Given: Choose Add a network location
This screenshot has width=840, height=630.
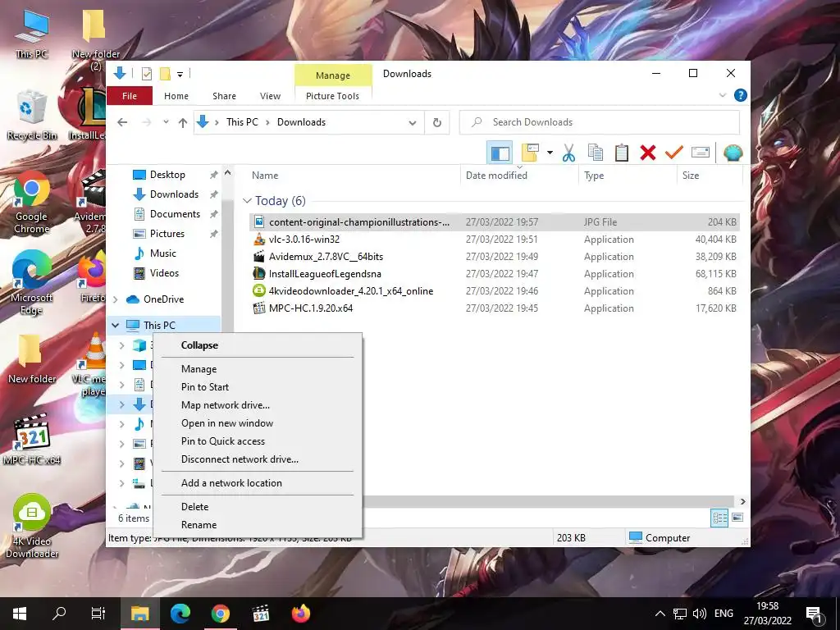Looking at the screenshot, I should point(258,483).
